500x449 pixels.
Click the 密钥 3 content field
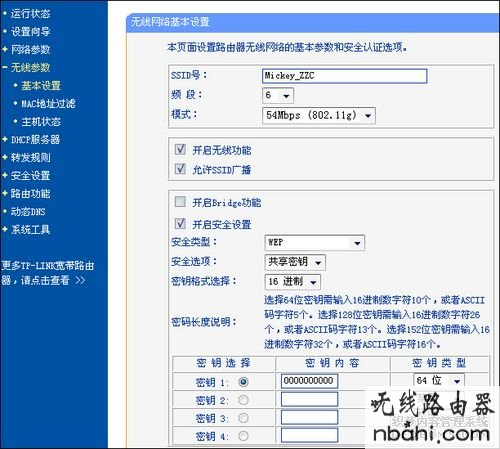pos(309,417)
